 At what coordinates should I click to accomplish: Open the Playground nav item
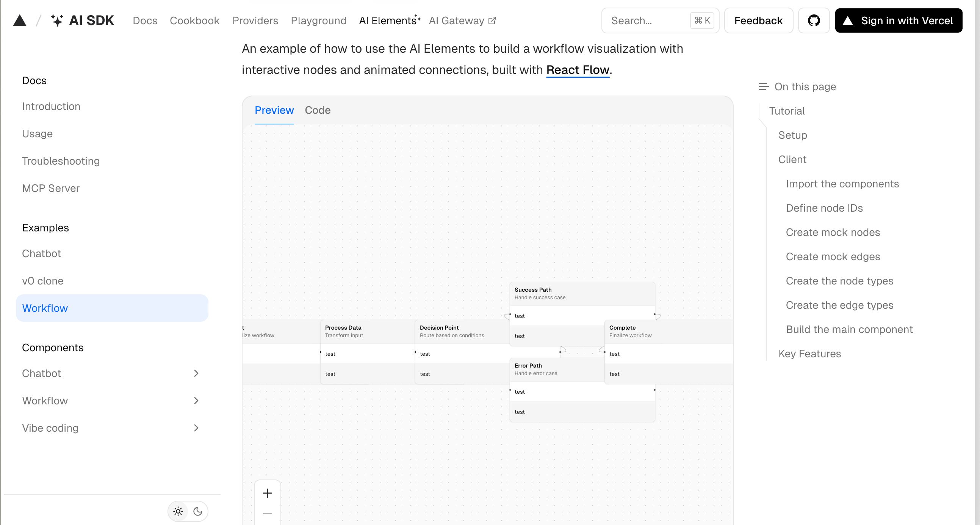coord(318,20)
